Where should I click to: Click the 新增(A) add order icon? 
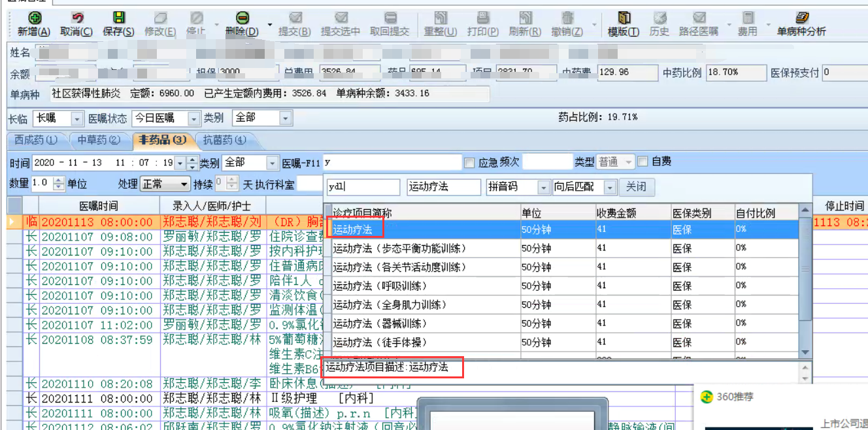tap(34, 19)
